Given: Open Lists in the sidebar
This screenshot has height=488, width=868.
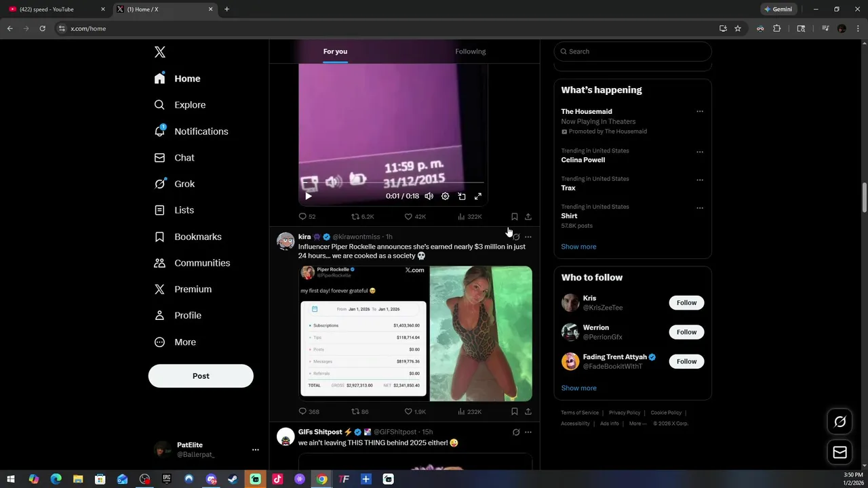Looking at the screenshot, I should click(x=174, y=210).
